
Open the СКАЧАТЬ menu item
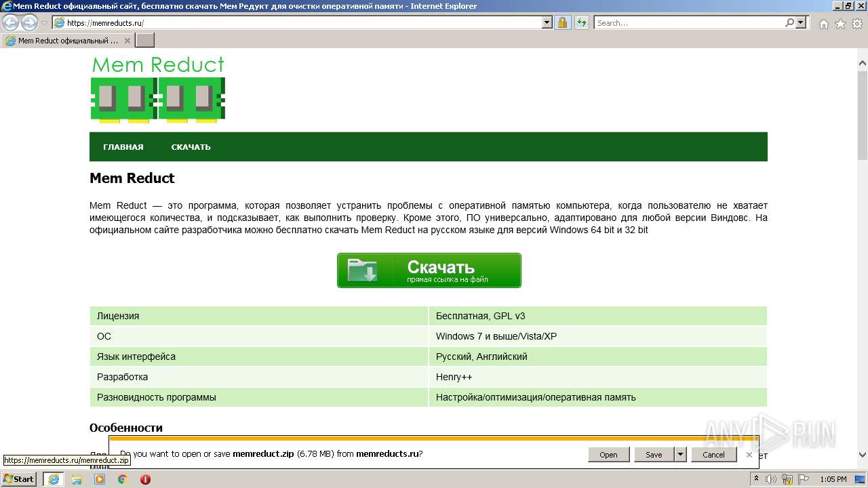[191, 147]
